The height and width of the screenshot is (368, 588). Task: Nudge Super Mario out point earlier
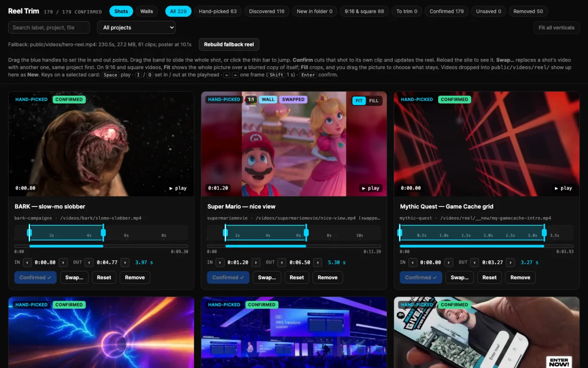pos(282,263)
